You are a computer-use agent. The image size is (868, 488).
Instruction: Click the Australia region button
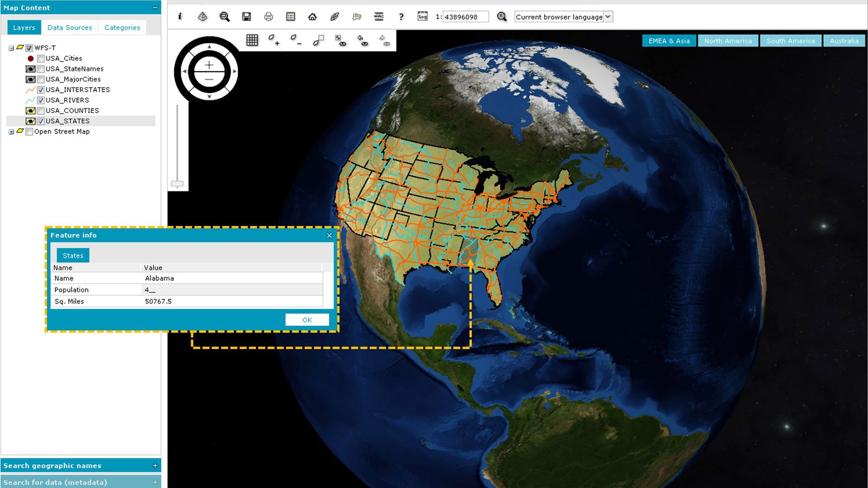pyautogui.click(x=844, y=41)
